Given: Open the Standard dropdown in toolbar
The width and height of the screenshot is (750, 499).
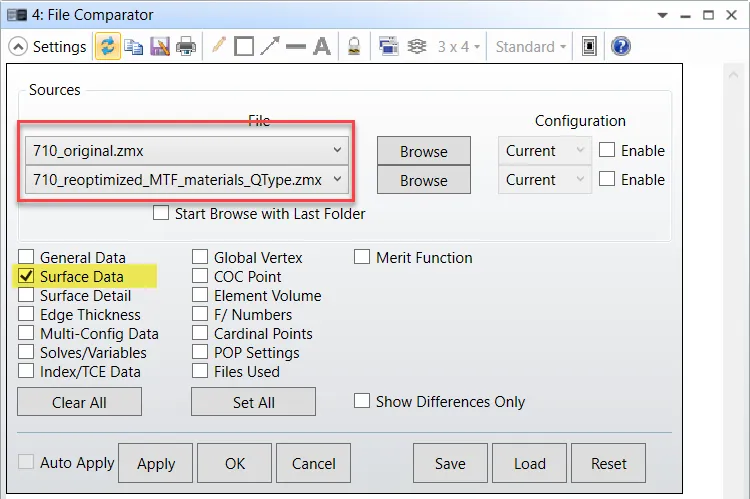Looking at the screenshot, I should 531,47.
